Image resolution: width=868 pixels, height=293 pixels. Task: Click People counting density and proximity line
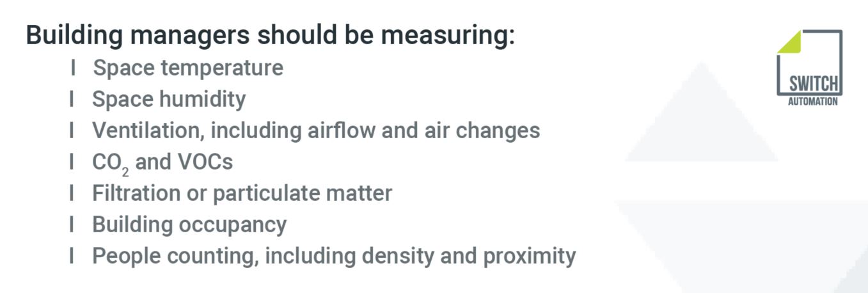coord(334,256)
